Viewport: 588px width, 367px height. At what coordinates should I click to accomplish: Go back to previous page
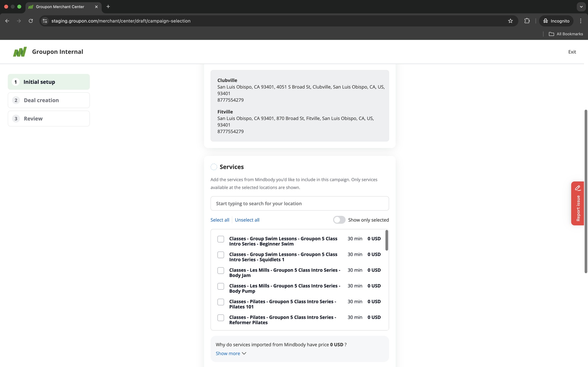(7, 21)
